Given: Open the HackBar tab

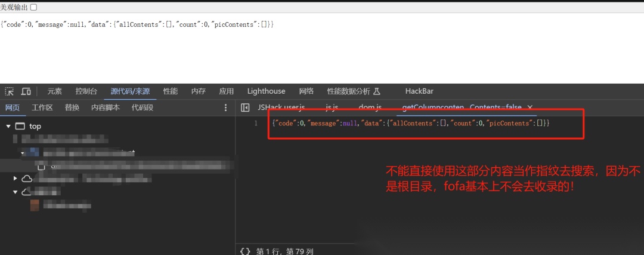Looking at the screenshot, I should click(x=419, y=91).
